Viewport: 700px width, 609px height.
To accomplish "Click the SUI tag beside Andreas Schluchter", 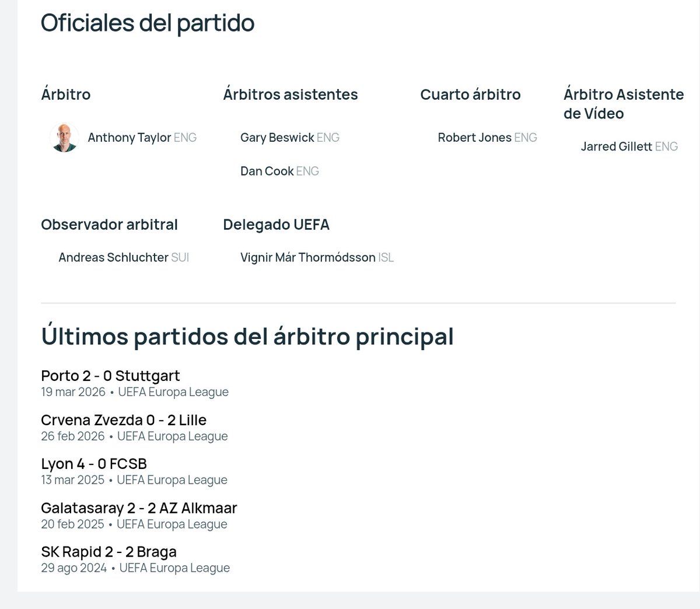I will [180, 257].
